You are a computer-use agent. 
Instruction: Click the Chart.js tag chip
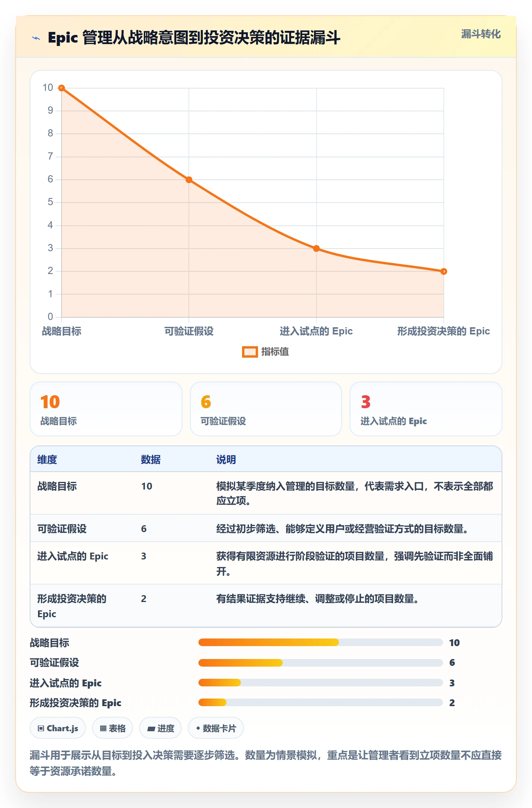pos(58,728)
